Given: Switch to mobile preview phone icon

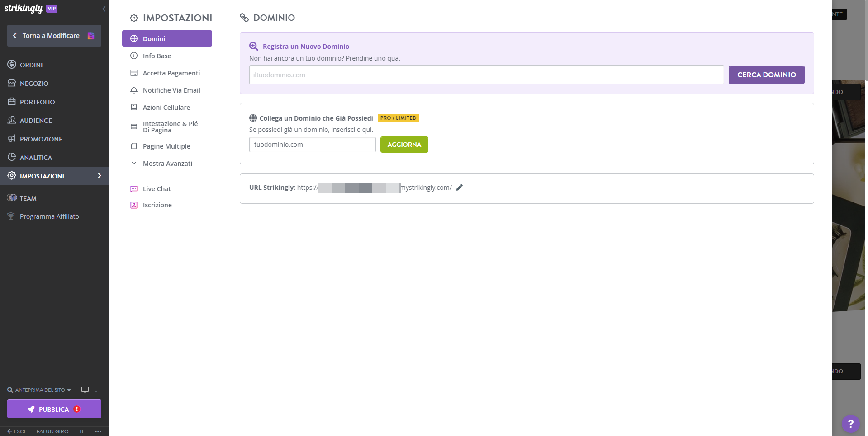Looking at the screenshot, I should (x=96, y=390).
